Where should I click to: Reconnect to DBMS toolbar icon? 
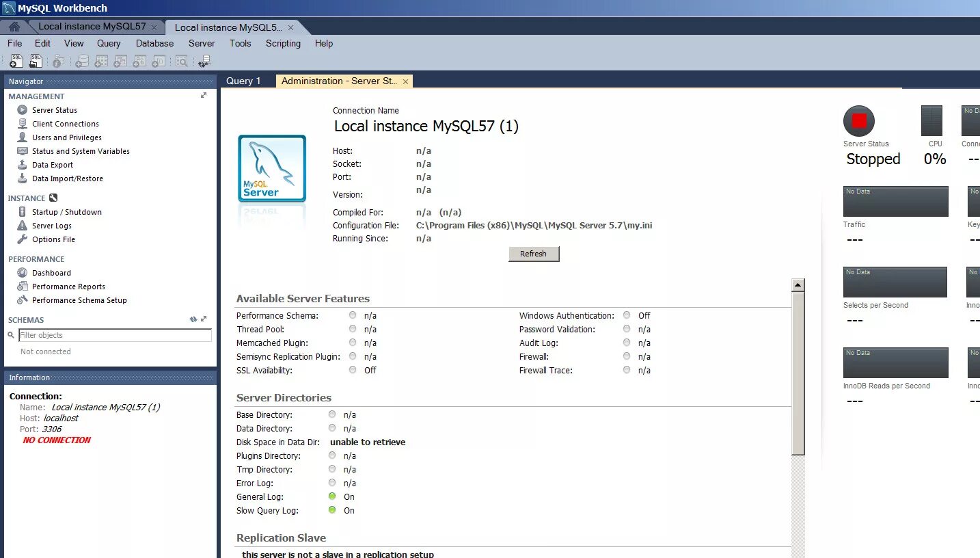204,62
